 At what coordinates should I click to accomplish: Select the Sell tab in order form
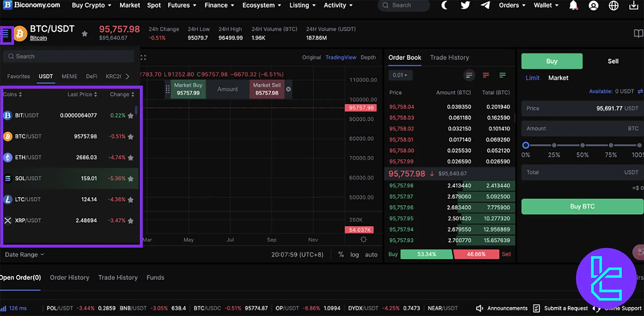(613, 61)
